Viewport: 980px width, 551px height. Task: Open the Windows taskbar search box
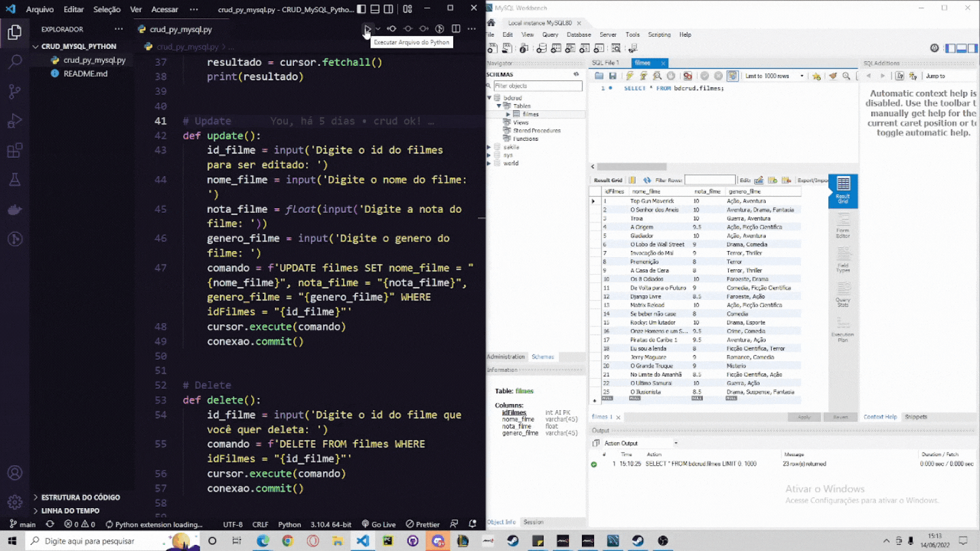tap(112, 541)
